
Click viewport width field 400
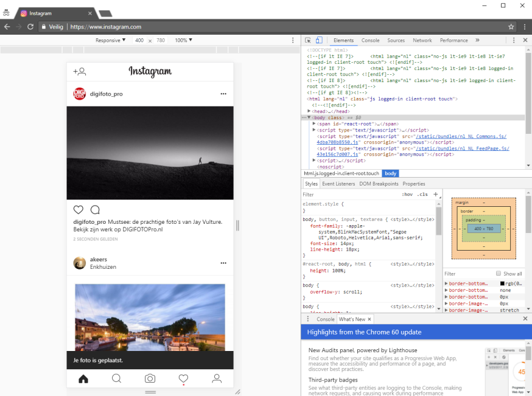click(x=139, y=40)
